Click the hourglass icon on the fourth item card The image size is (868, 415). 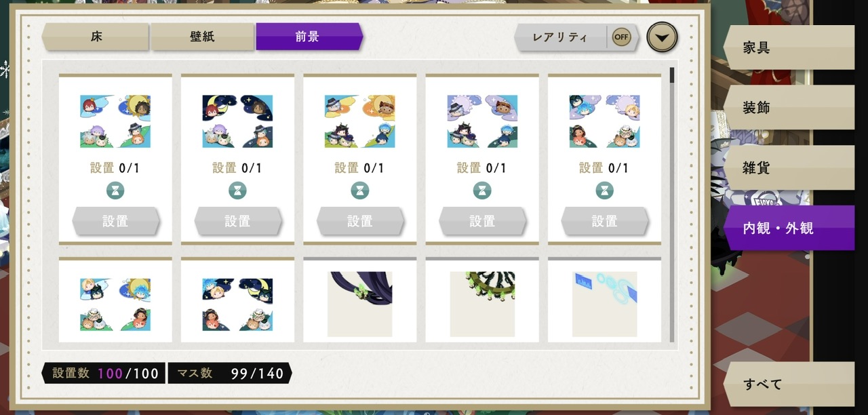482,191
